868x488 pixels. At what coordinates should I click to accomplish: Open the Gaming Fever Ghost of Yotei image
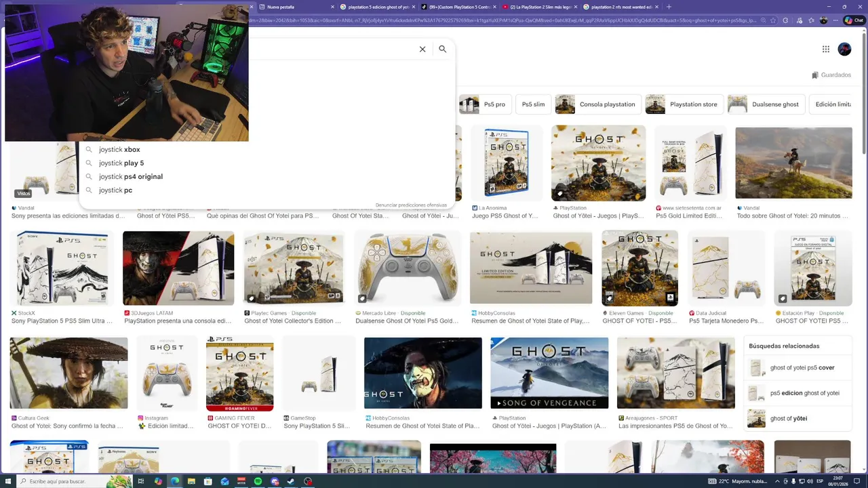click(x=240, y=373)
